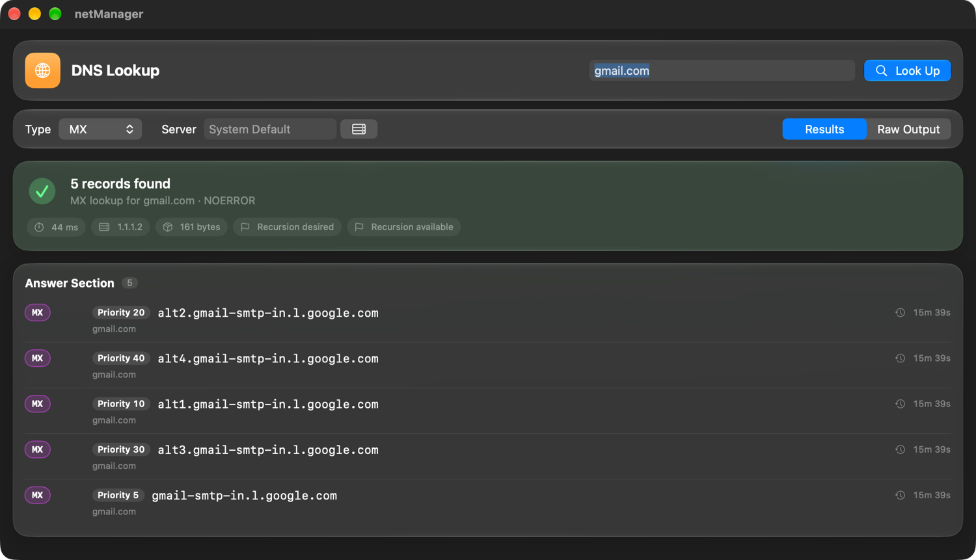Click the green success checkmark icon
Screen dimensions: 976x560
tap(42, 191)
